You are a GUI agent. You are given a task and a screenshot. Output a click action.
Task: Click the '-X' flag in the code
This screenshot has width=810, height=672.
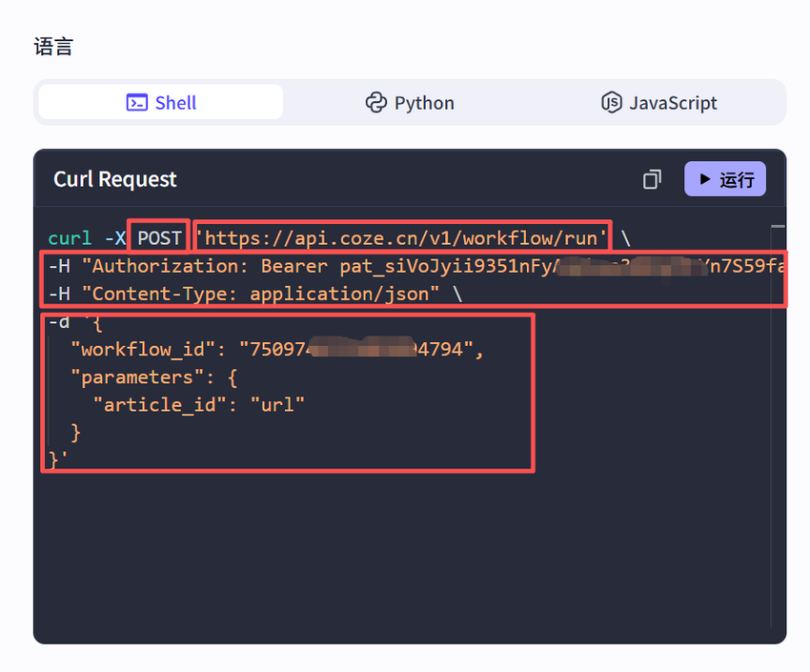pos(114,238)
